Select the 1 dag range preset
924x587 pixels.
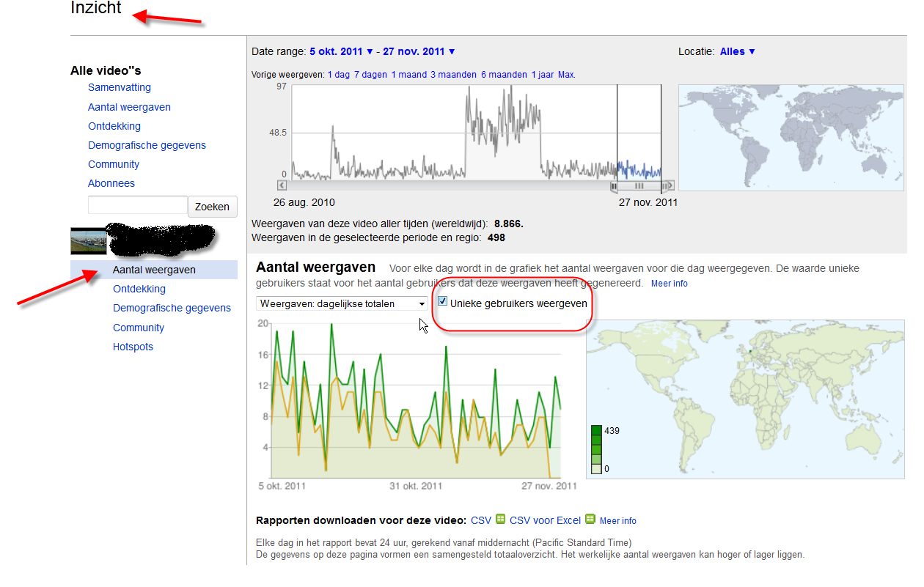click(338, 75)
